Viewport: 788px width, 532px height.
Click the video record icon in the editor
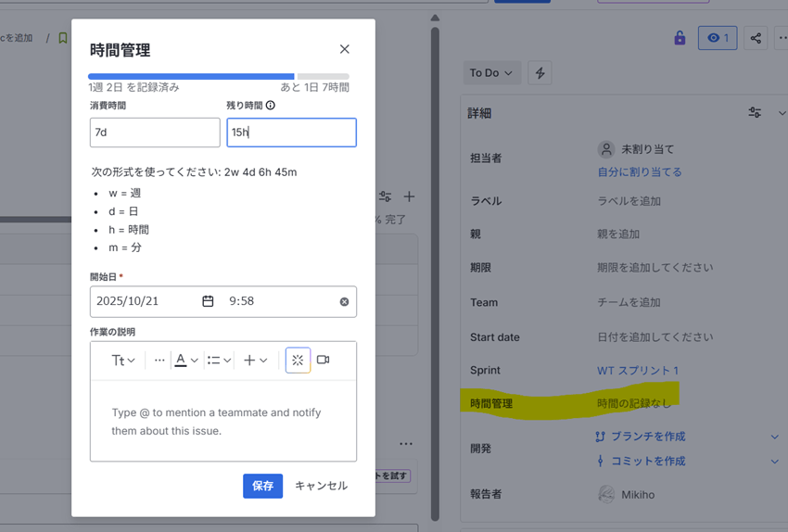point(324,360)
